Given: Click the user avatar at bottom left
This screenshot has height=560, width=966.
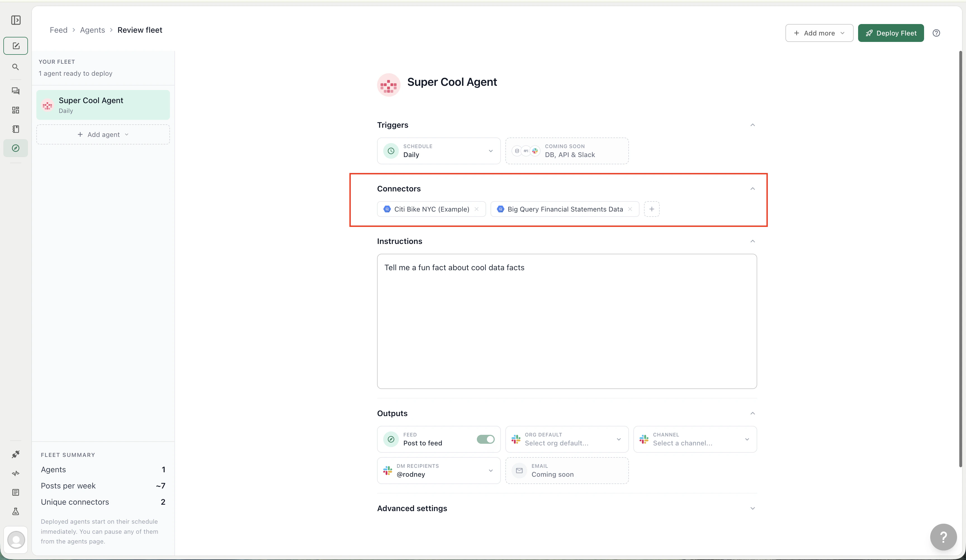Looking at the screenshot, I should click(16, 540).
